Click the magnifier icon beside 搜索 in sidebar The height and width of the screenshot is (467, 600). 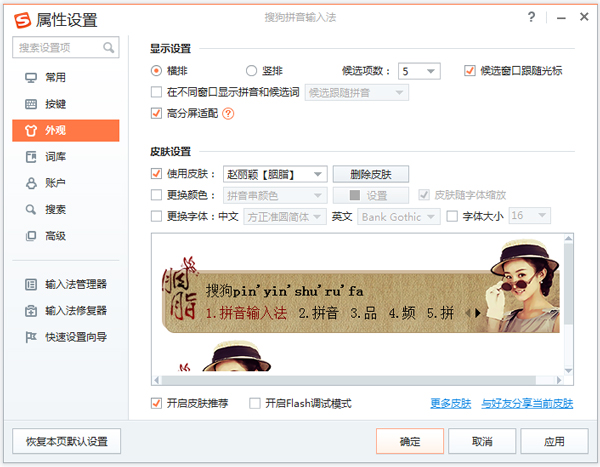pos(31,209)
